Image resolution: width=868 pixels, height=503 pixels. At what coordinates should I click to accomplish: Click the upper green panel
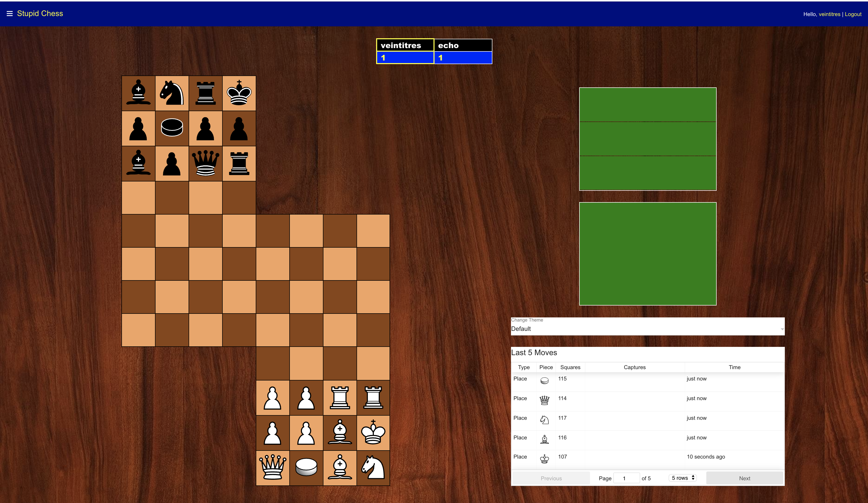coord(648,139)
